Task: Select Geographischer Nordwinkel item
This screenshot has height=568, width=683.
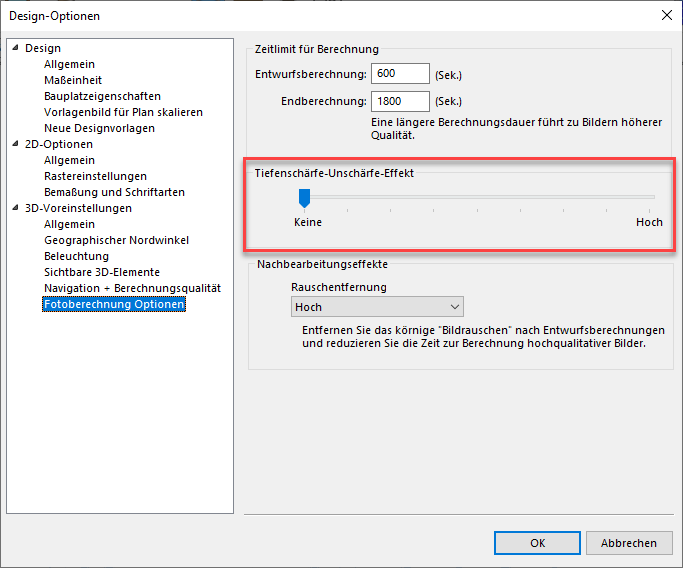Action: click(116, 240)
